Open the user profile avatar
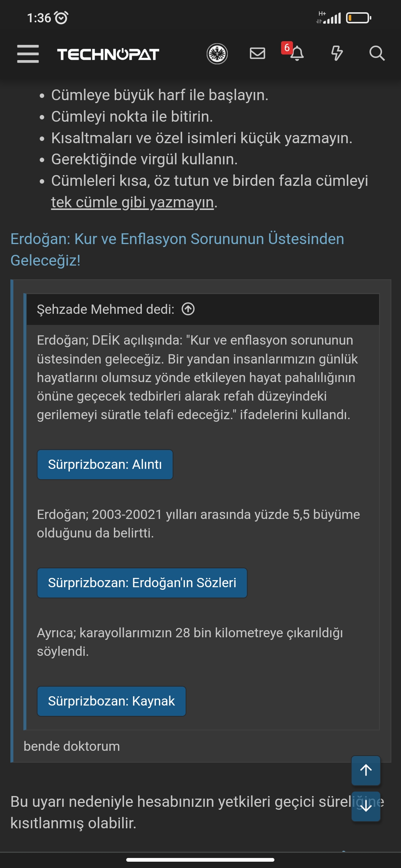The width and height of the screenshot is (401, 868). pos(217,54)
